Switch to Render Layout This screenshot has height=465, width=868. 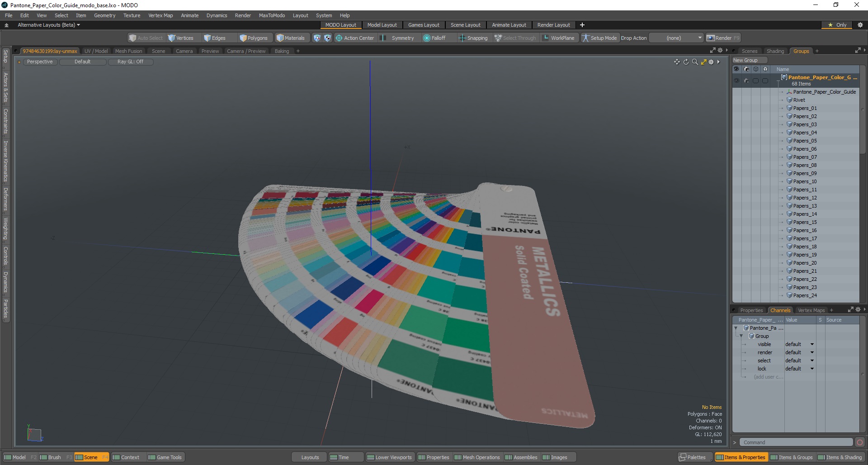553,25
